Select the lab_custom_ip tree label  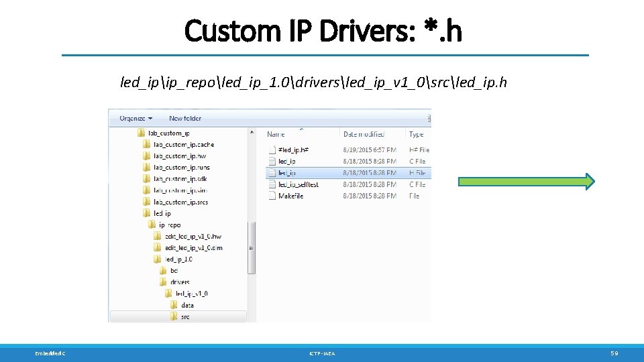[169, 133]
